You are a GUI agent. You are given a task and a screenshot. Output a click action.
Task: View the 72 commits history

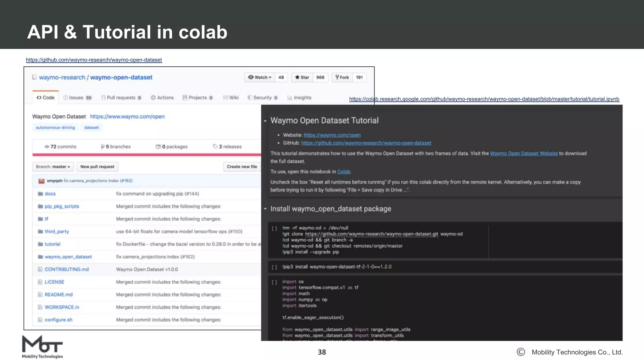click(60, 147)
